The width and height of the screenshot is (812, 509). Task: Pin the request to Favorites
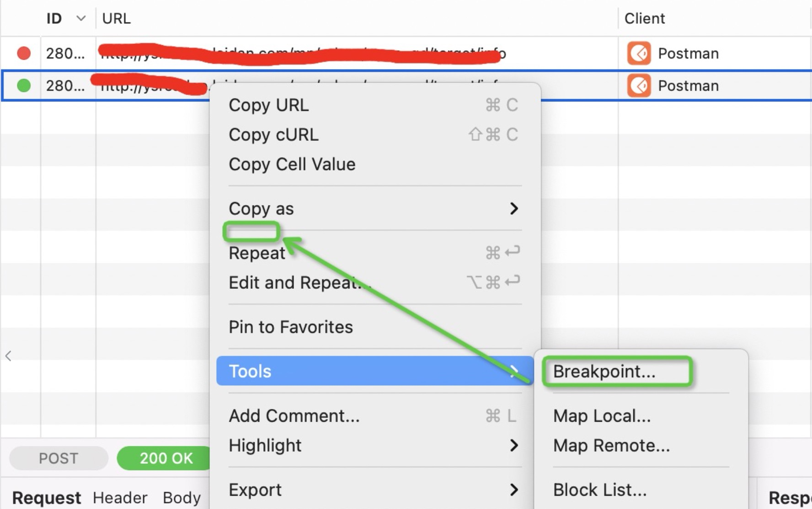(x=291, y=326)
